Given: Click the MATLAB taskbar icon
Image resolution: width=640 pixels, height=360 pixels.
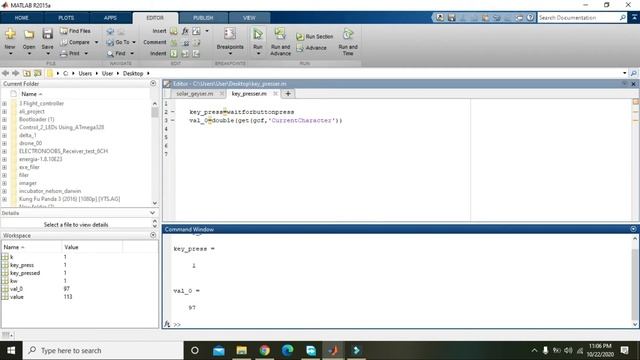Looking at the screenshot, I should point(333,351).
